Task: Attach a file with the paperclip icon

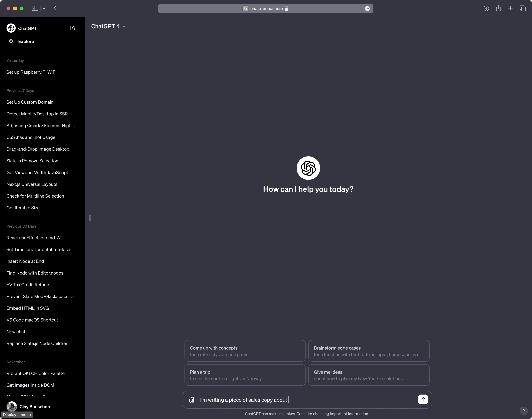Action: pyautogui.click(x=192, y=400)
